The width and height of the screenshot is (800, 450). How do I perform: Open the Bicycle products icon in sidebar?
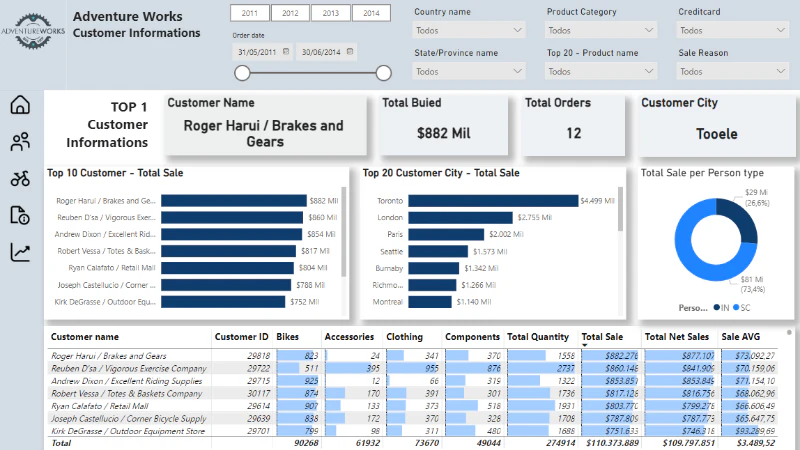tap(20, 179)
